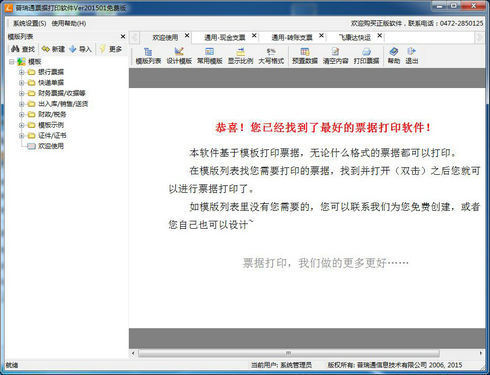Click the 导入 import arrow button
The width and height of the screenshot is (490, 375).
[x=80, y=49]
